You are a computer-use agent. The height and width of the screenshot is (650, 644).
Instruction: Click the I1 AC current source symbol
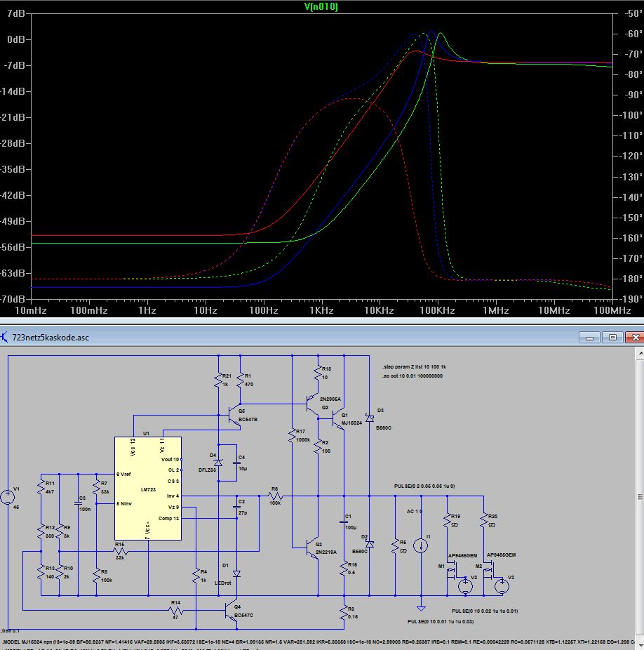421,544
